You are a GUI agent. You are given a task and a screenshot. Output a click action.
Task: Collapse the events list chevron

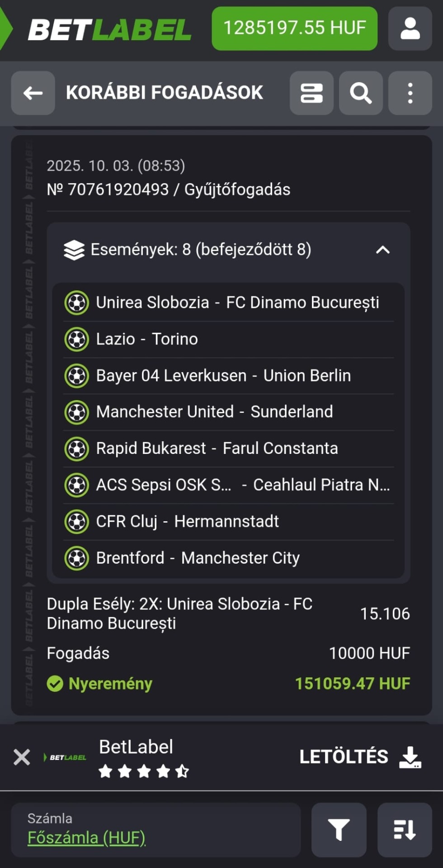(383, 250)
